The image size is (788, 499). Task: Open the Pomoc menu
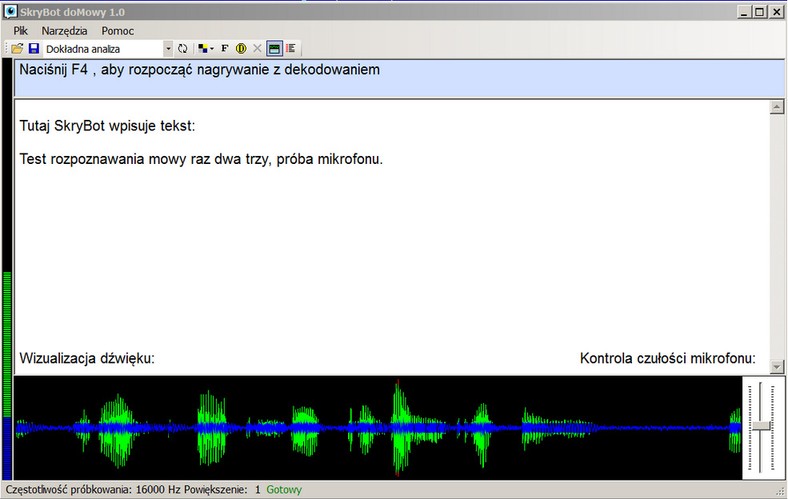(118, 31)
